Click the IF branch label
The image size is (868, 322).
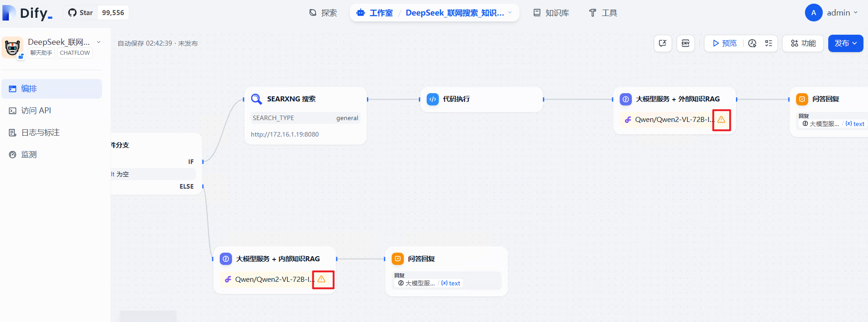pyautogui.click(x=191, y=162)
